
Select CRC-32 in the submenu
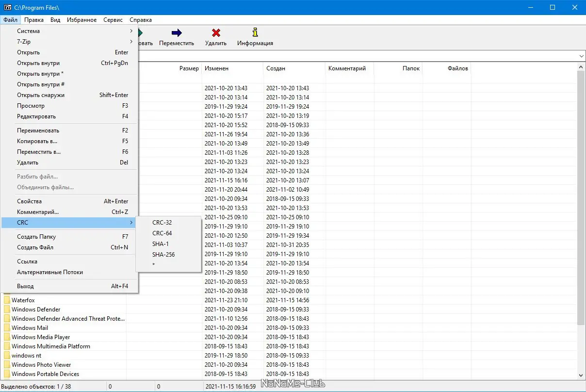(168, 223)
